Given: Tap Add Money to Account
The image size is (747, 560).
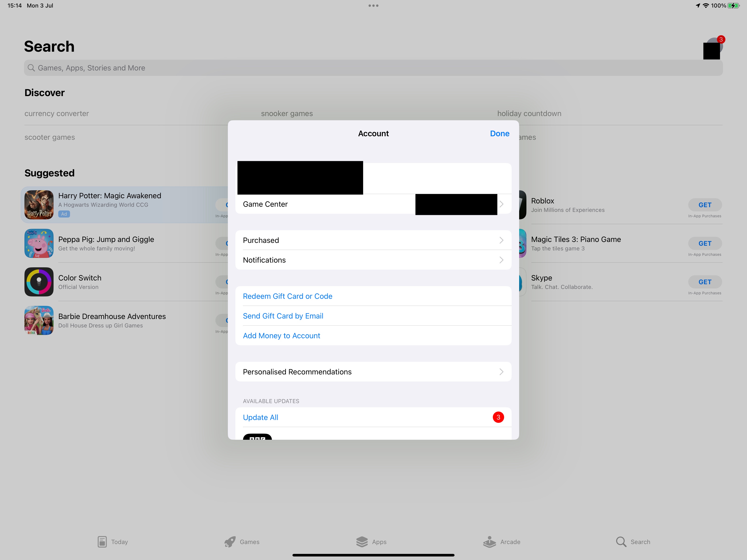Looking at the screenshot, I should (281, 335).
